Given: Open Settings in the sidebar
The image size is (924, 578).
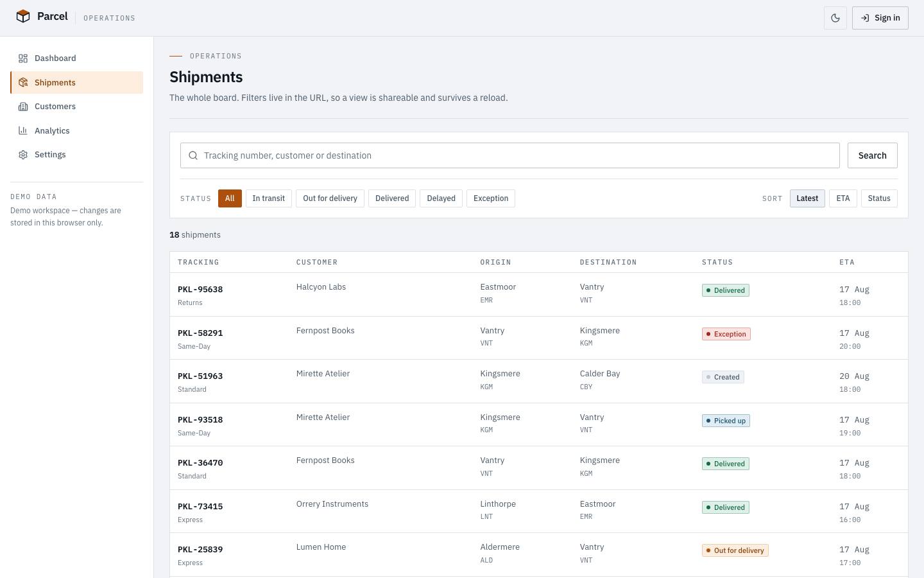Looking at the screenshot, I should (x=77, y=155).
